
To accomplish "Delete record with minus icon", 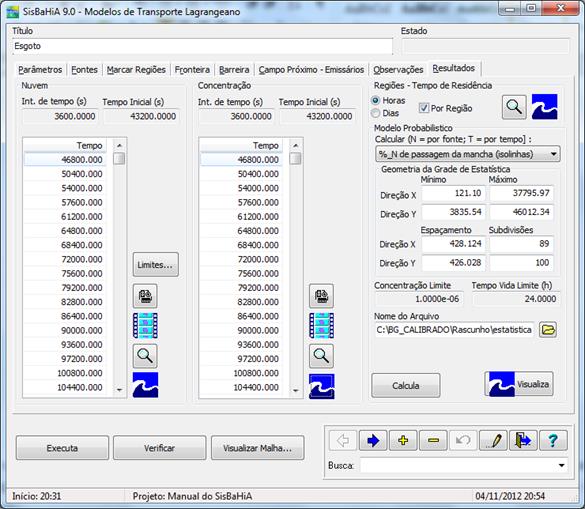I will (x=433, y=441).
